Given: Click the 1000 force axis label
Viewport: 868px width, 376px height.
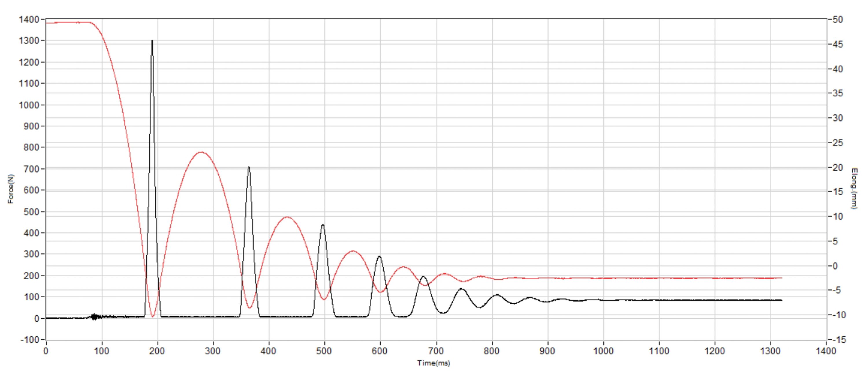Looking at the screenshot, I should [x=29, y=105].
